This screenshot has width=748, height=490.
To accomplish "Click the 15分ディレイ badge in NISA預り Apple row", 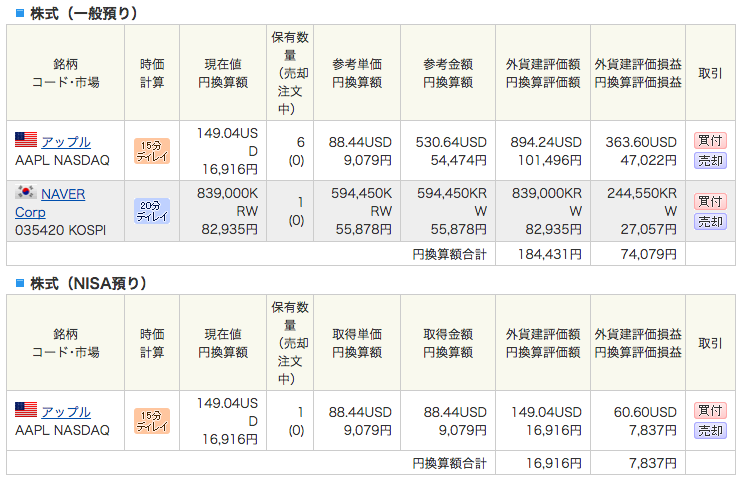I will (152, 421).
